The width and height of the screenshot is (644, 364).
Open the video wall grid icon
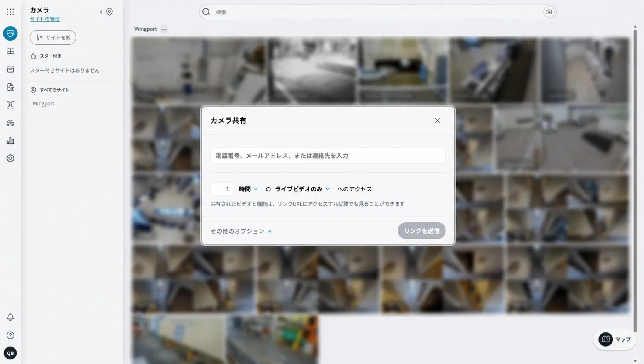click(x=10, y=51)
